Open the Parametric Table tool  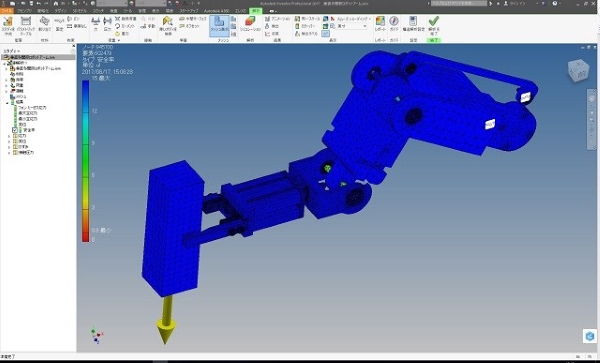[26, 26]
